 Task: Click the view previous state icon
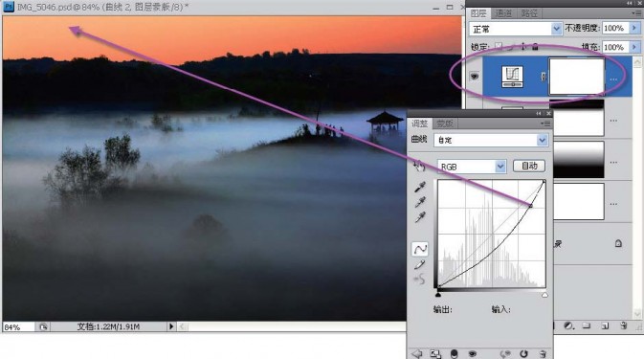tap(504, 353)
